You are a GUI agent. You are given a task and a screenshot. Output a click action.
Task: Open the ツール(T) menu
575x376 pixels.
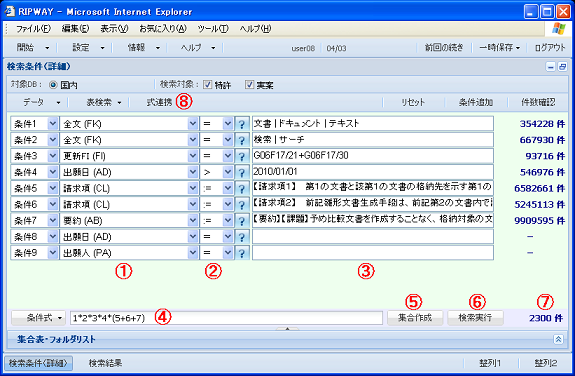(x=213, y=29)
